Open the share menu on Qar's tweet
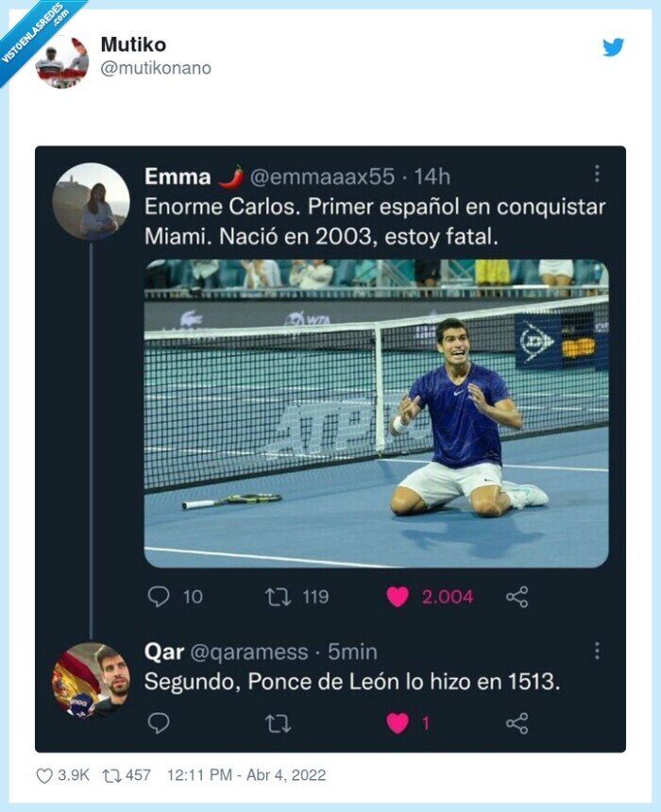This screenshot has height=812, width=661. (516, 720)
